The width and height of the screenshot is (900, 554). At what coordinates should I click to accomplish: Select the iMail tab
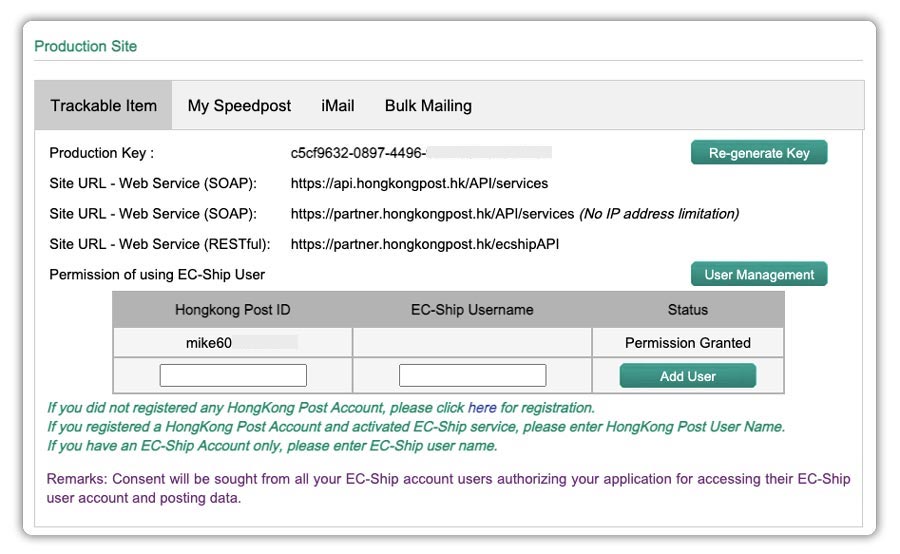(x=338, y=106)
